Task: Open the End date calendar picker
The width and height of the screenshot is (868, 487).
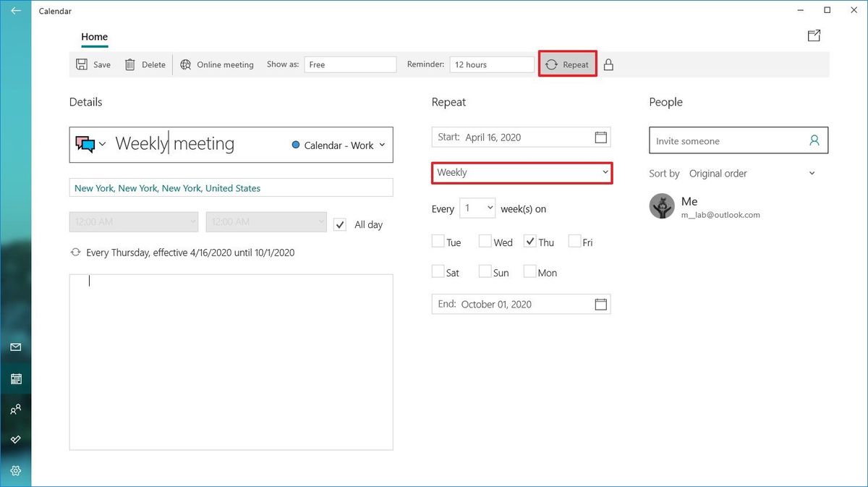Action: click(x=600, y=305)
